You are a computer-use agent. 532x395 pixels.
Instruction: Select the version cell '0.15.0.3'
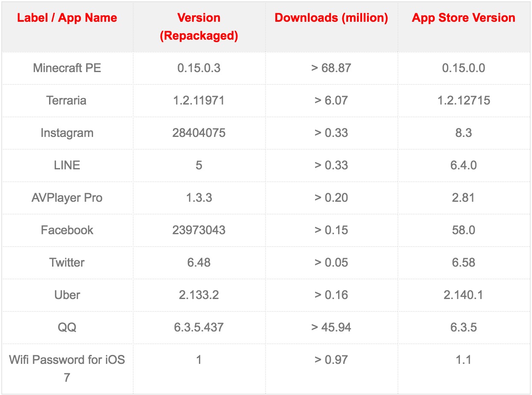(199, 68)
